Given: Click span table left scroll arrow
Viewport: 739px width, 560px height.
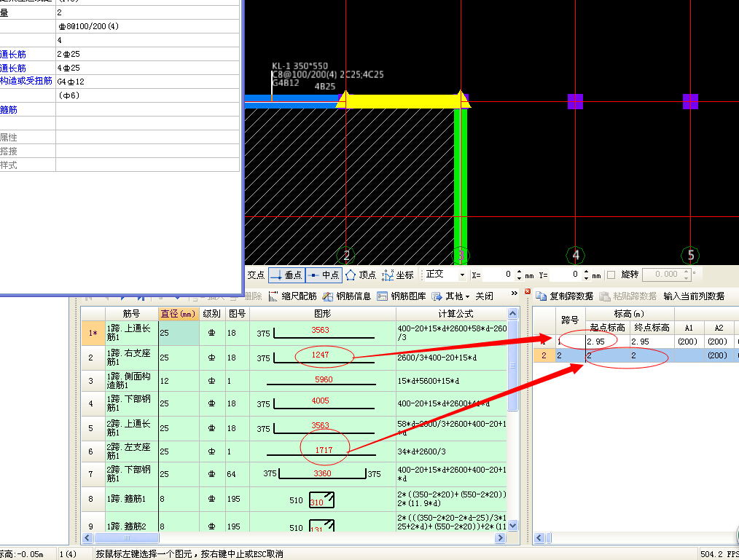Looking at the screenshot, I should coord(539,538).
